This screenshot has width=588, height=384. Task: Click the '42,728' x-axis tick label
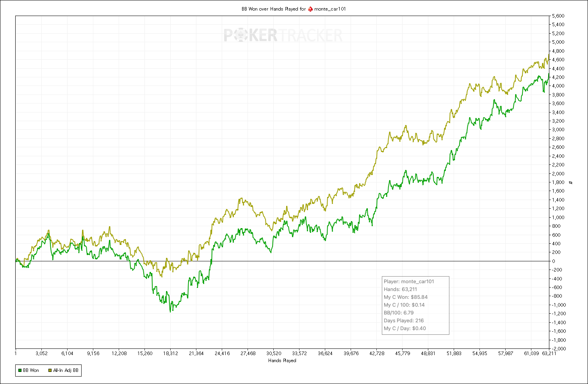pos(377,354)
